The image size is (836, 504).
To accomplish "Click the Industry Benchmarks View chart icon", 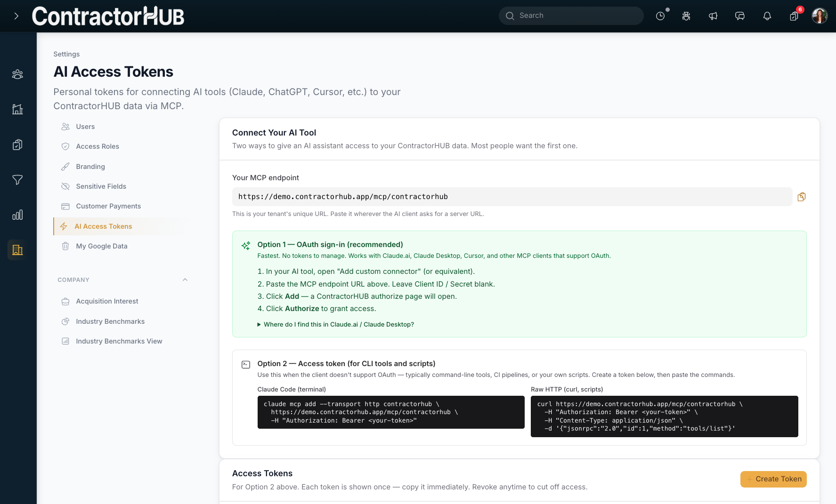I will pos(65,341).
